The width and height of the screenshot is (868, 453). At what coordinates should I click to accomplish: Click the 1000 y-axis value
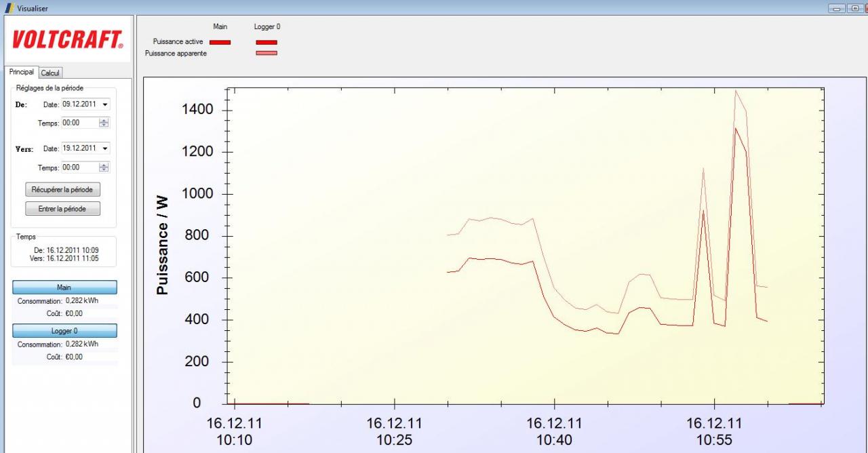pyautogui.click(x=197, y=194)
